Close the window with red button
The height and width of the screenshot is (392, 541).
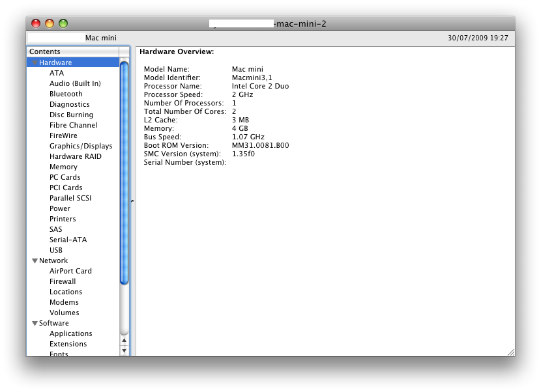click(36, 23)
